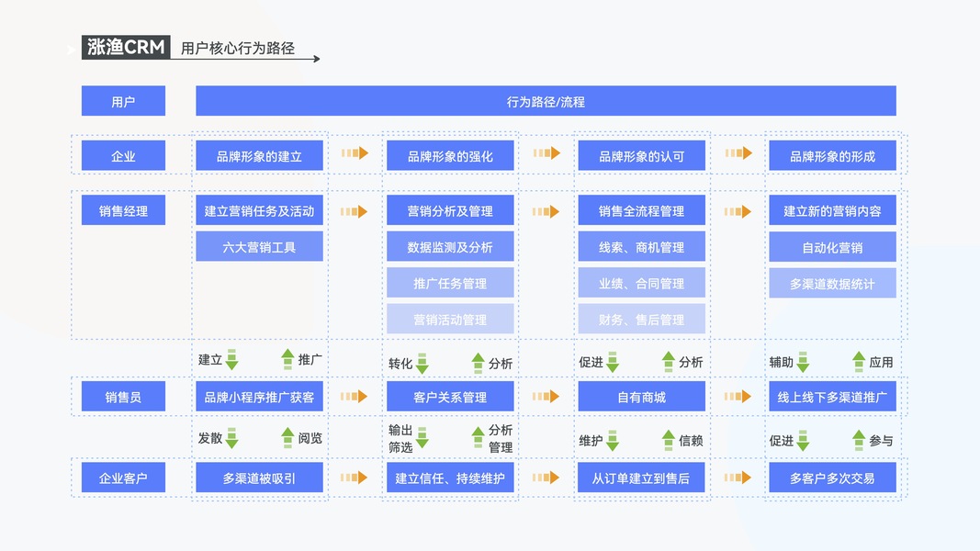Click the 销售全流程管理 box

[641, 210]
